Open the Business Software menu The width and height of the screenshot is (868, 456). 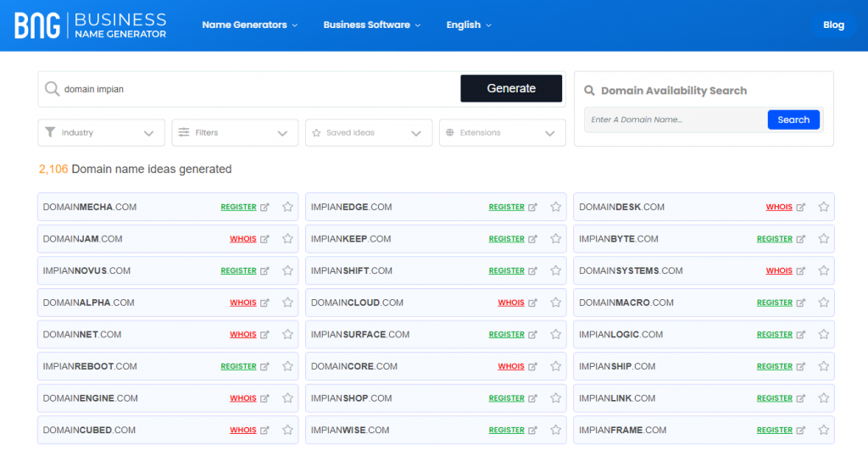[x=371, y=25]
